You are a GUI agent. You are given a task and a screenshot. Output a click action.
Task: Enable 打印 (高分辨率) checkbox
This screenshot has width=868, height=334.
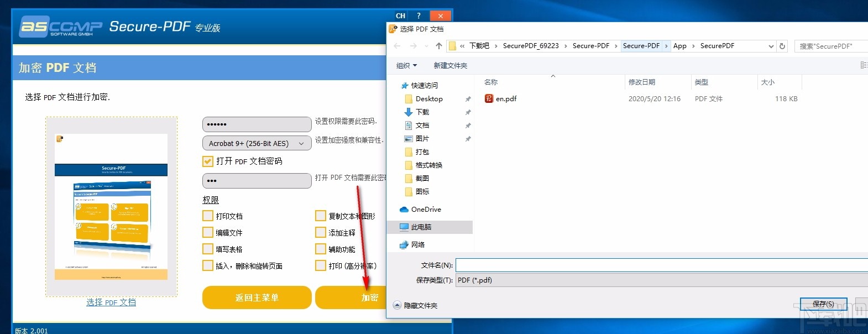321,266
